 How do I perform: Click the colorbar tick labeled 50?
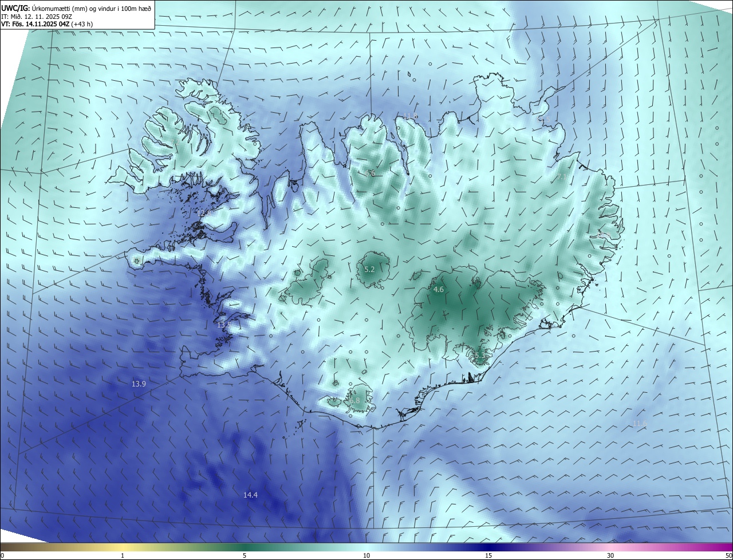click(728, 555)
